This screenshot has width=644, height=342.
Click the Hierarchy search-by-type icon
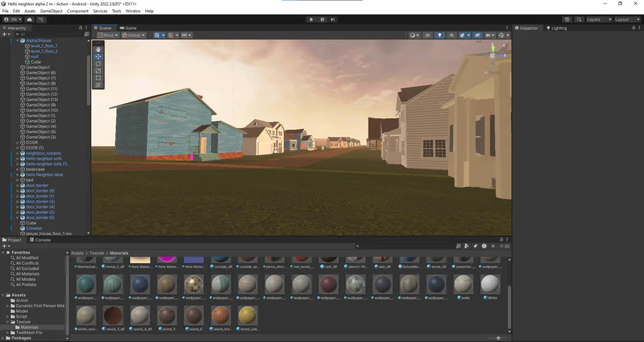[x=87, y=34]
